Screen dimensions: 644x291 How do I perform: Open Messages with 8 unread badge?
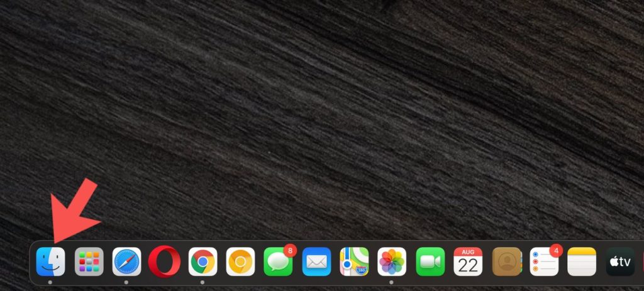click(278, 261)
